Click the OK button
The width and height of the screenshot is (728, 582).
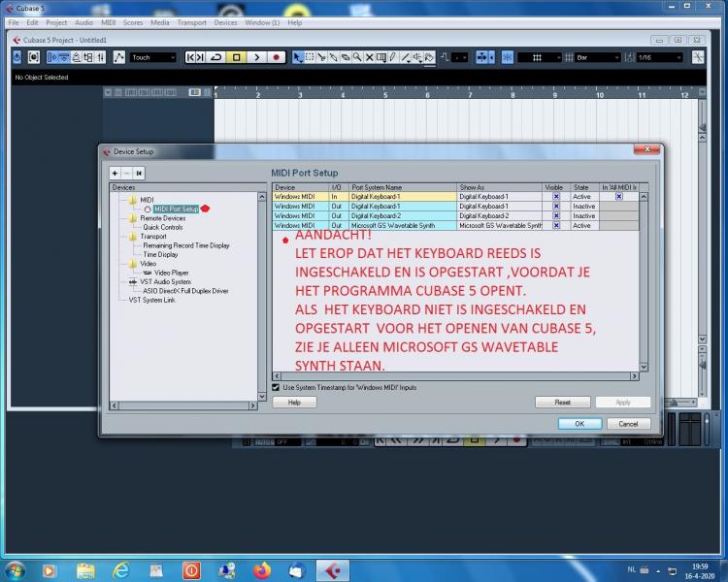(x=579, y=424)
